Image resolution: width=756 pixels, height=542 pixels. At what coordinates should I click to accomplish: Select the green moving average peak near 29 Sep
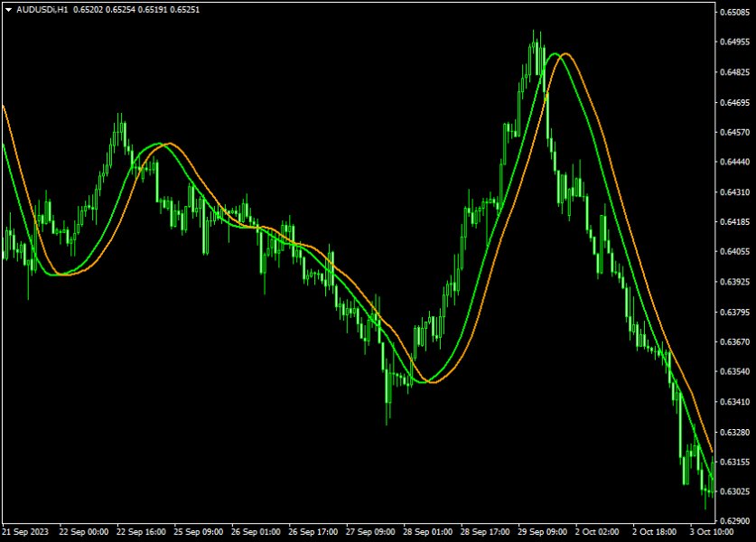pyautogui.click(x=555, y=54)
